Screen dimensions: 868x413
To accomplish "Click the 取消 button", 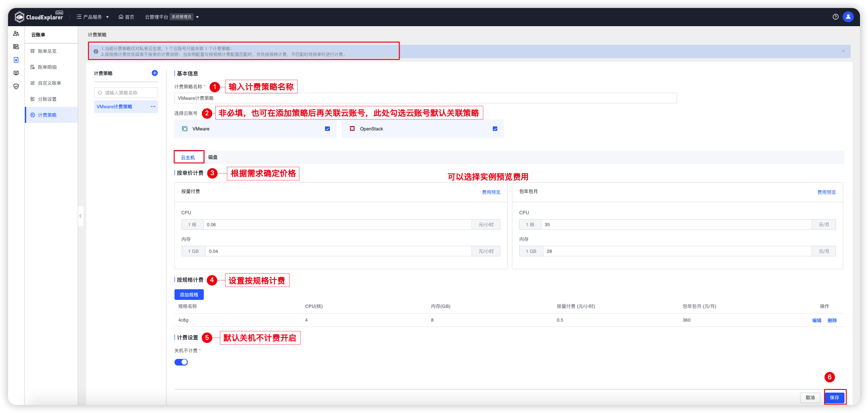I will (x=810, y=397).
